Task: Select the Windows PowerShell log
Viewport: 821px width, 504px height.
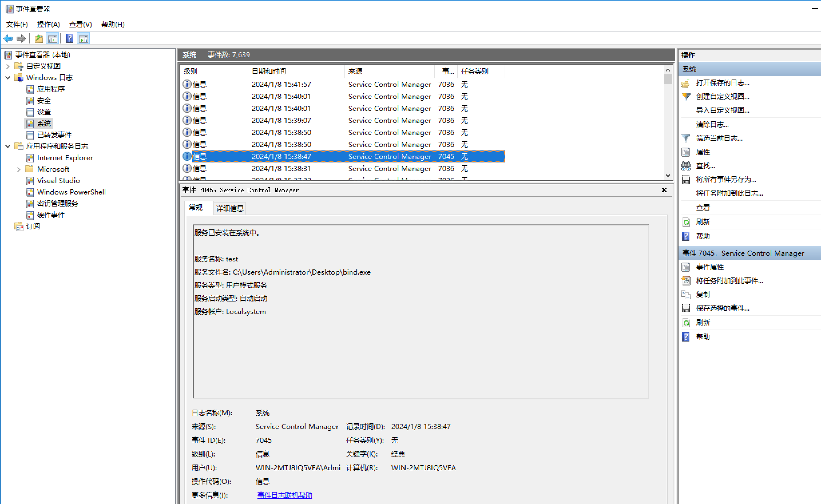Action: [71, 192]
